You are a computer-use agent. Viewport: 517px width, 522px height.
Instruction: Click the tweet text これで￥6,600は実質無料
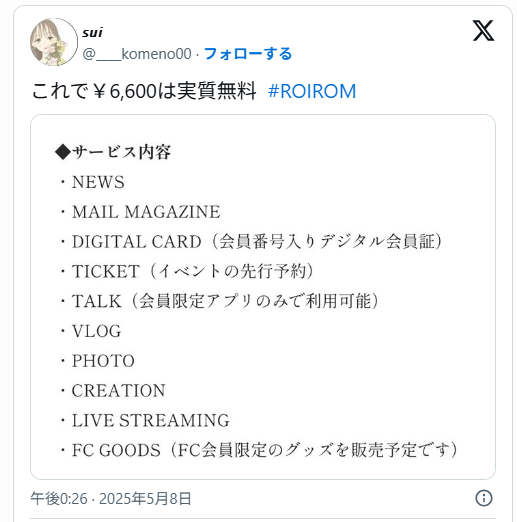pos(144,91)
